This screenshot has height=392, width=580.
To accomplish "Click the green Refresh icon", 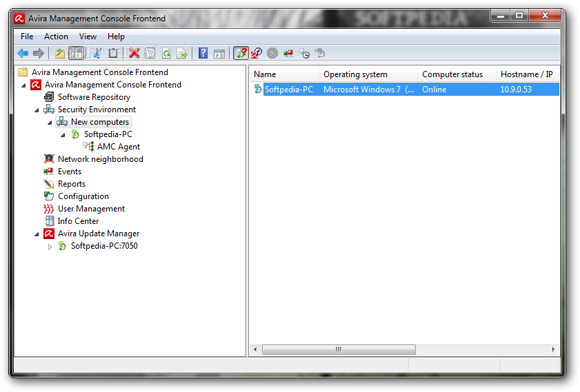I will 167,54.
